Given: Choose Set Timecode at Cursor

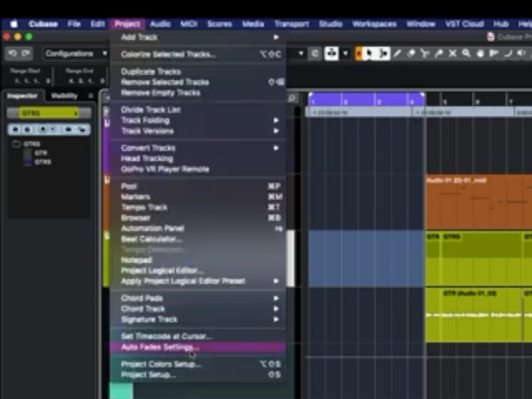Looking at the screenshot, I should tap(198, 336).
